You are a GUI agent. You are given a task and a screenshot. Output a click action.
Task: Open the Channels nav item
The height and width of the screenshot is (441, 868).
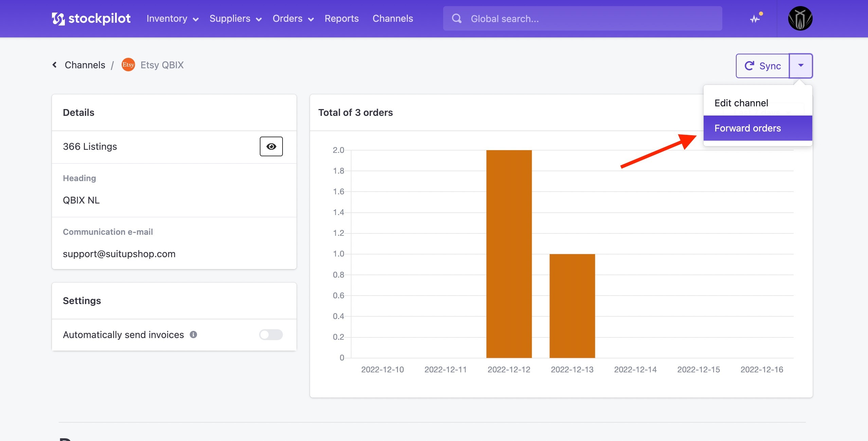click(393, 19)
